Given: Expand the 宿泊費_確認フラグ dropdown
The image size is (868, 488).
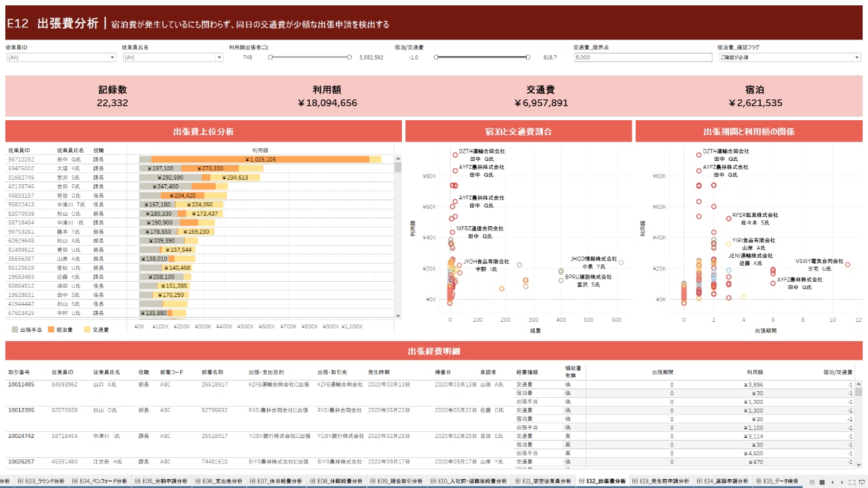Looking at the screenshot, I should [x=857, y=58].
